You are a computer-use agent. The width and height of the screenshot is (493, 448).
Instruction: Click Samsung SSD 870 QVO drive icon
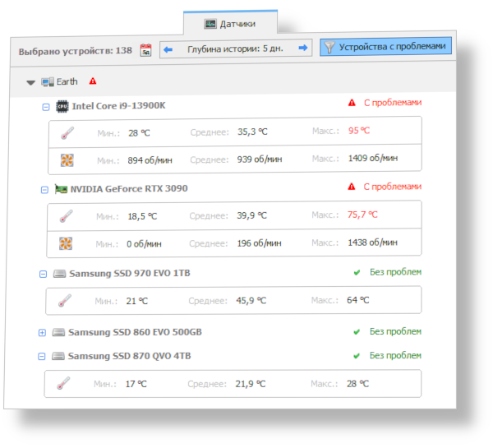(x=58, y=356)
